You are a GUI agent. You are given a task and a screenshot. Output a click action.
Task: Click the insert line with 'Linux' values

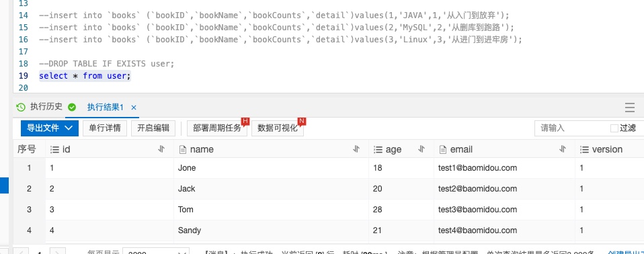click(x=280, y=40)
